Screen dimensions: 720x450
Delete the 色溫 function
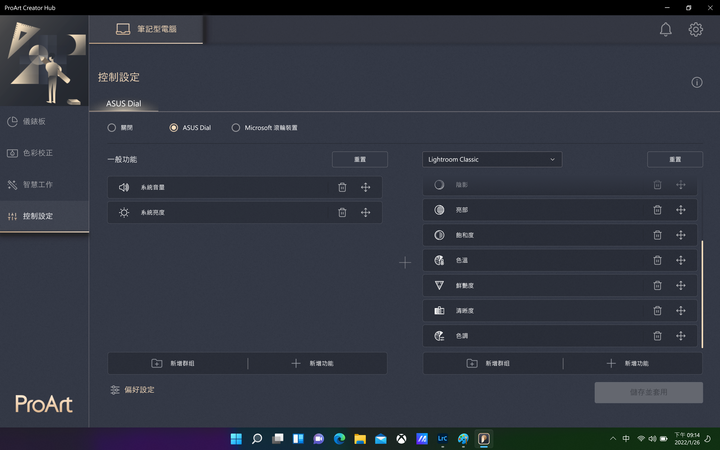pos(657,260)
